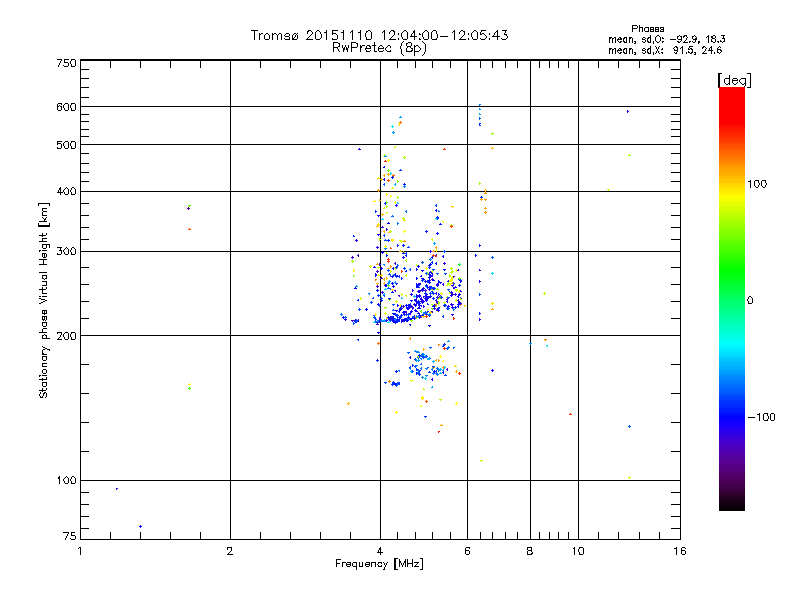
Task: Click the x-axis '4' tick label
Action: click(x=380, y=551)
